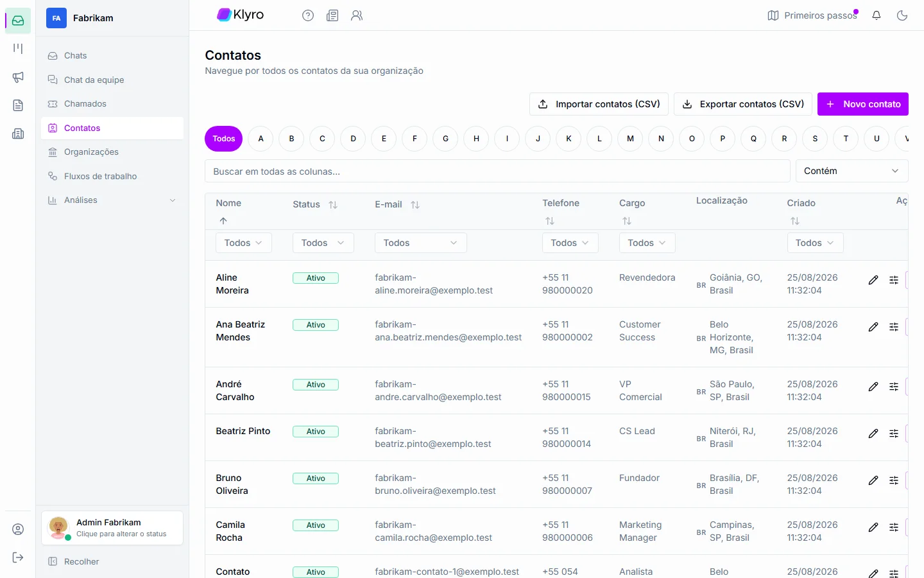Open the news icon in the top bar
Screen dimensions: 924x578
[x=332, y=15]
